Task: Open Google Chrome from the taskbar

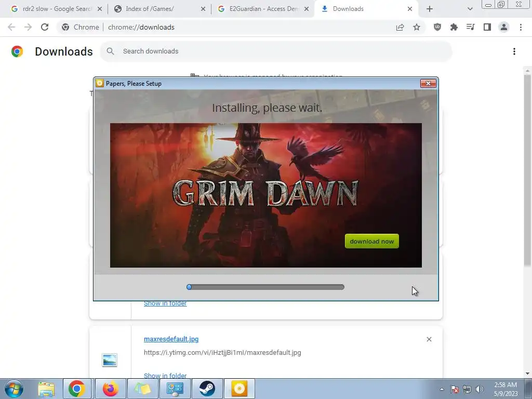Action: click(77, 389)
